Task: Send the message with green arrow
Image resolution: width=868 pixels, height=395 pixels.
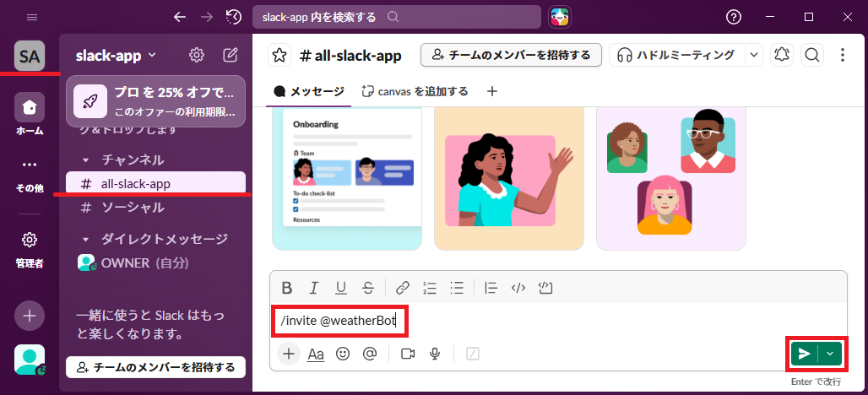Action: (x=805, y=354)
